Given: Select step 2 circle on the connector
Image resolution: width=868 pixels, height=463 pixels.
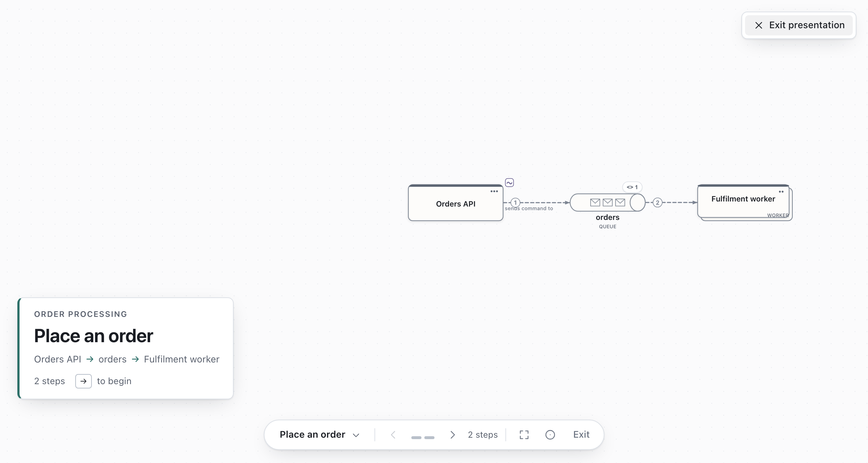Looking at the screenshot, I should [658, 203].
